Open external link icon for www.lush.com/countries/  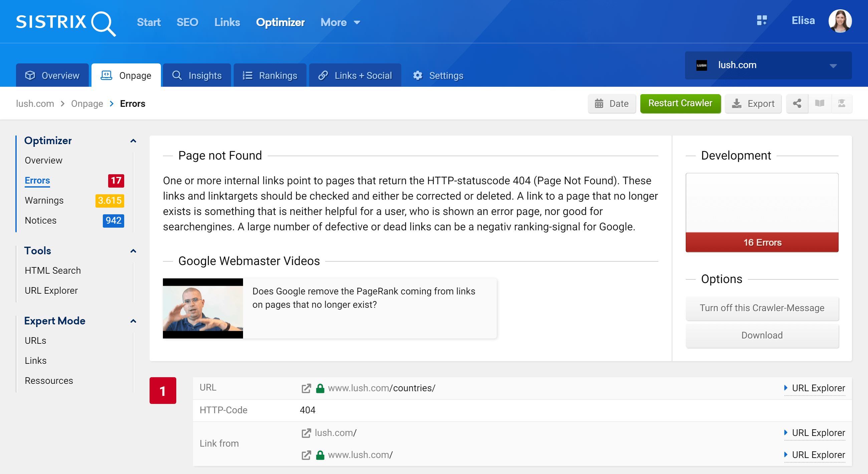[x=306, y=388]
